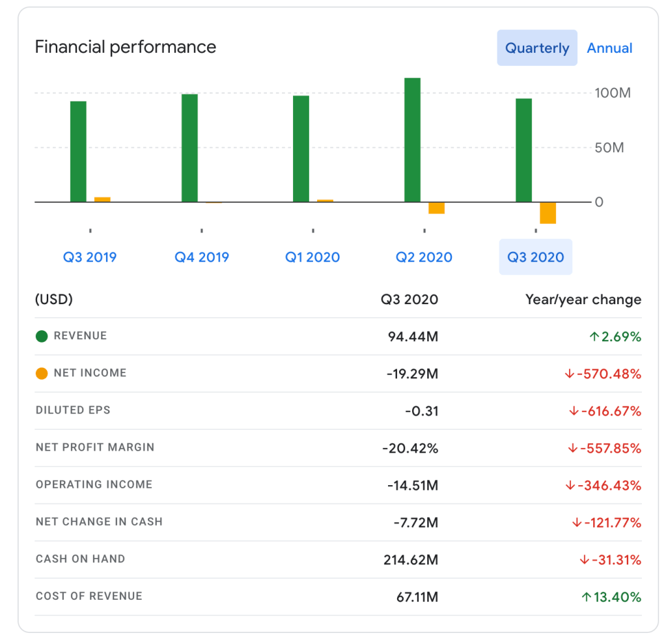Click the orange Q3 2020 net income bar
The height and width of the screenshot is (644, 666).
(548, 213)
